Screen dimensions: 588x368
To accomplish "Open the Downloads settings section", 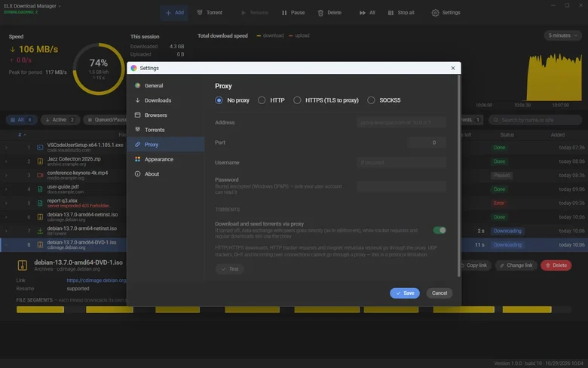I will 165,100.
